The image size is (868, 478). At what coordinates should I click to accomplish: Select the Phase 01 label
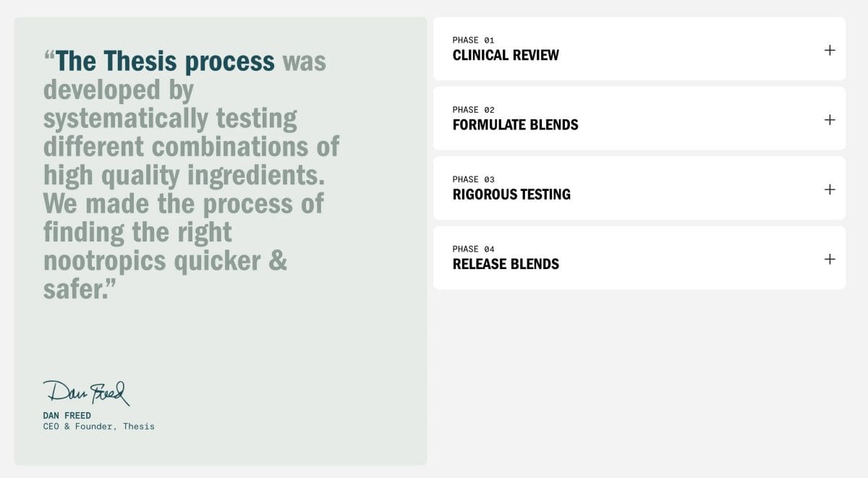pos(473,40)
